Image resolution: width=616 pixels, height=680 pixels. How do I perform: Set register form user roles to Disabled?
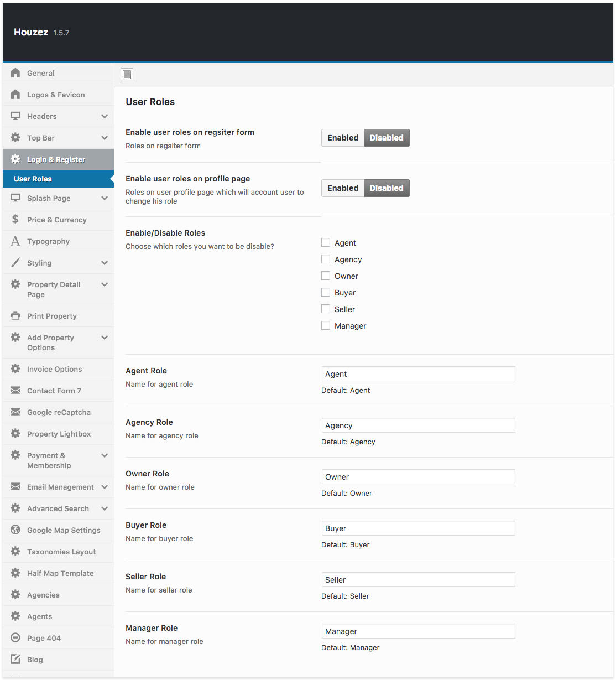(387, 138)
